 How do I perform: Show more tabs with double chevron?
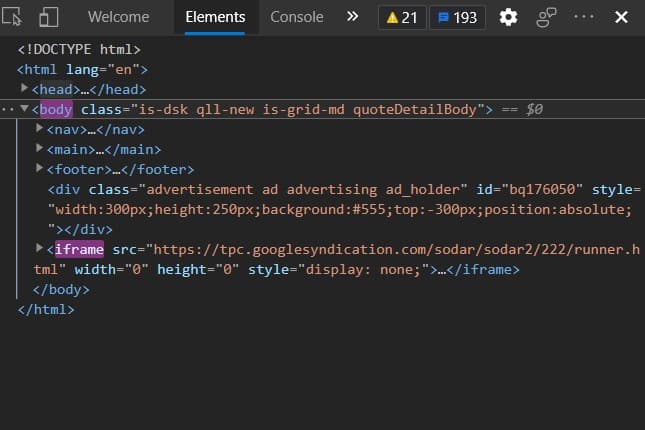pos(352,17)
